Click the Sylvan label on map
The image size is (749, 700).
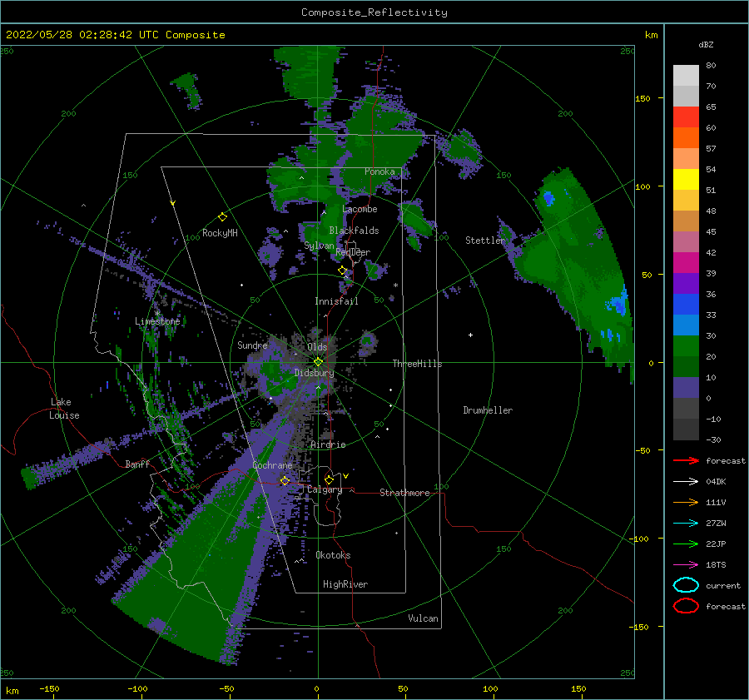[x=319, y=246]
